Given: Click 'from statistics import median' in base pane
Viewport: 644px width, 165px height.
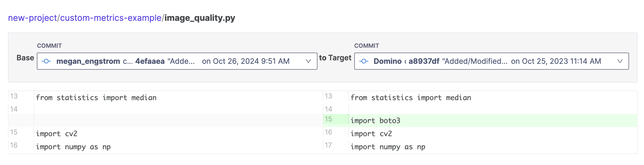Looking at the screenshot, I should (96, 98).
